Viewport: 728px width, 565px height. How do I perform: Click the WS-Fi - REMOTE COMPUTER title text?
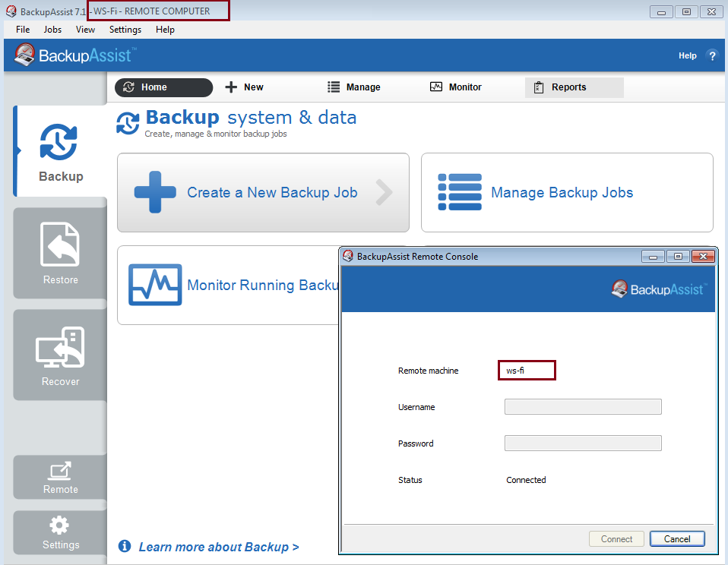pyautogui.click(x=151, y=11)
